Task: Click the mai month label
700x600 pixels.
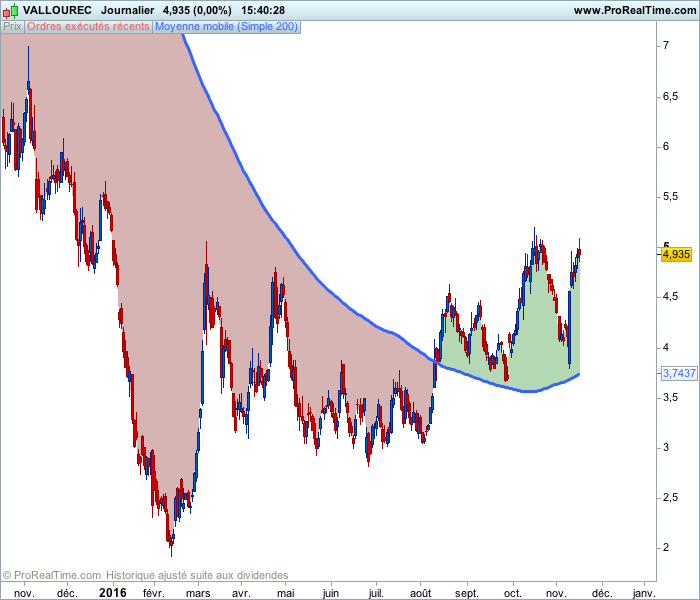Action: tap(286, 593)
